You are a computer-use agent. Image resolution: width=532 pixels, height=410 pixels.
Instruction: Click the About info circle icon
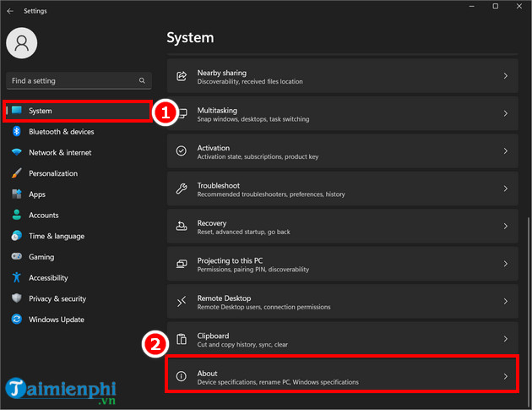coord(182,376)
